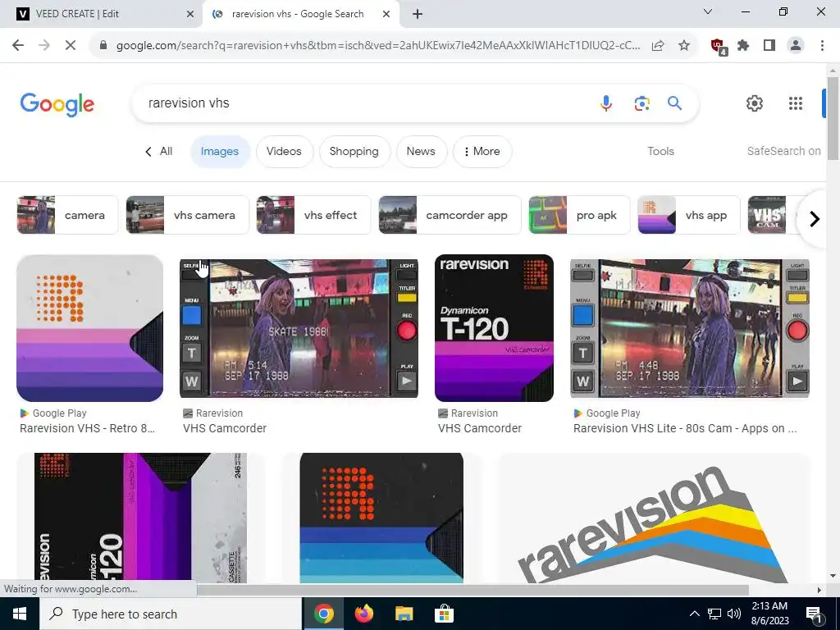Select the camcorder app chip
Screen dimensions: 840x630
click(450, 216)
